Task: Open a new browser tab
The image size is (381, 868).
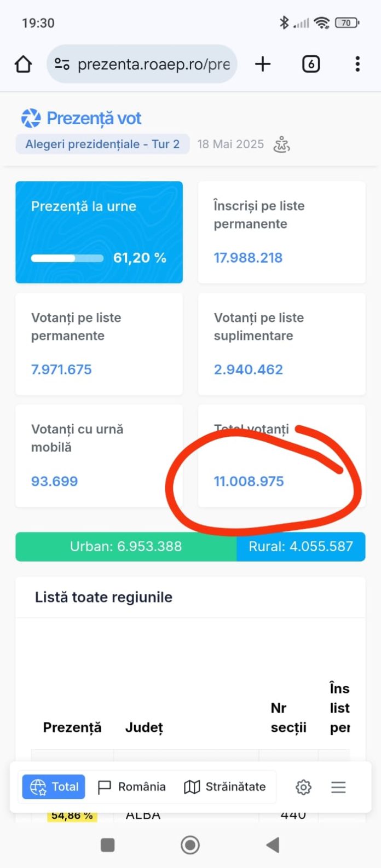Action: (263, 65)
